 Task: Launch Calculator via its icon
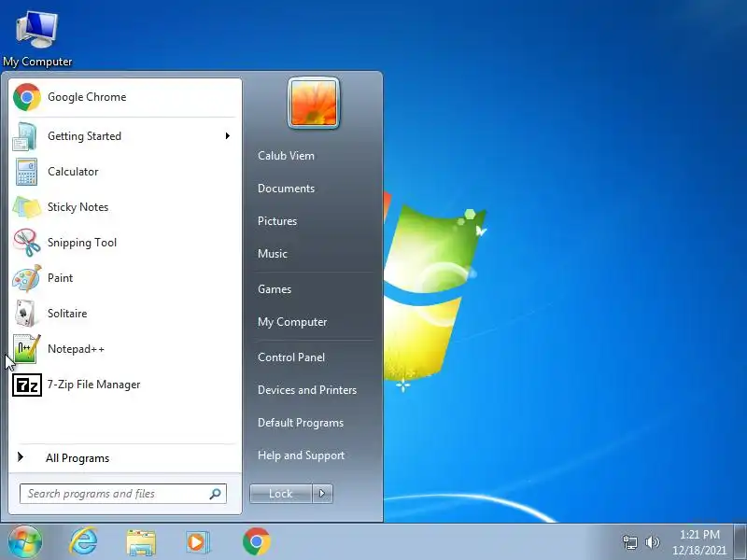point(26,172)
